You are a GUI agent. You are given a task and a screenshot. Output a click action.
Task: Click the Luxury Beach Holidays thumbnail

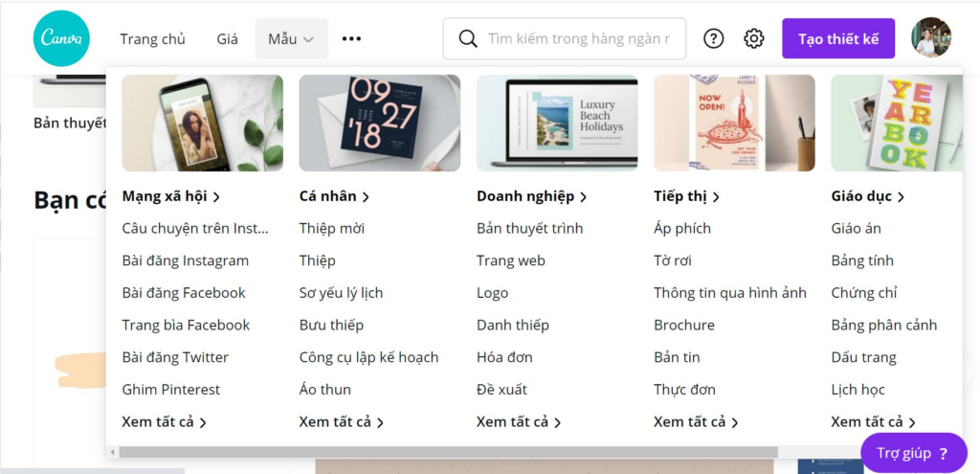[x=557, y=124]
